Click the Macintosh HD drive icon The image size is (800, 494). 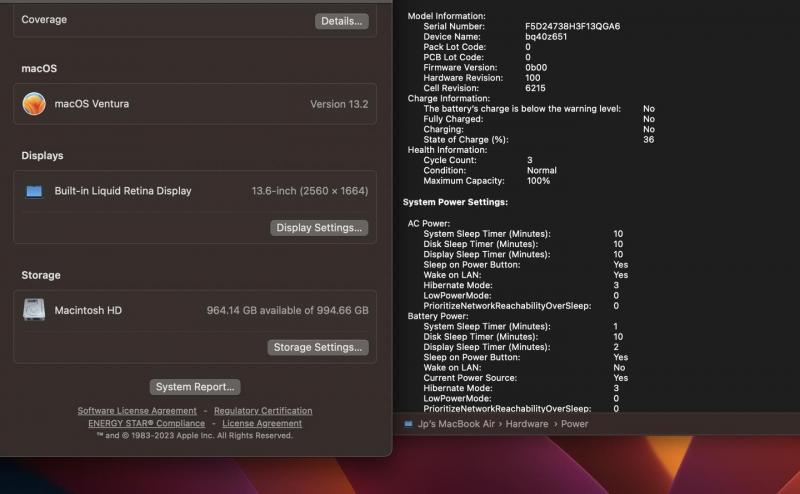tap(34, 310)
